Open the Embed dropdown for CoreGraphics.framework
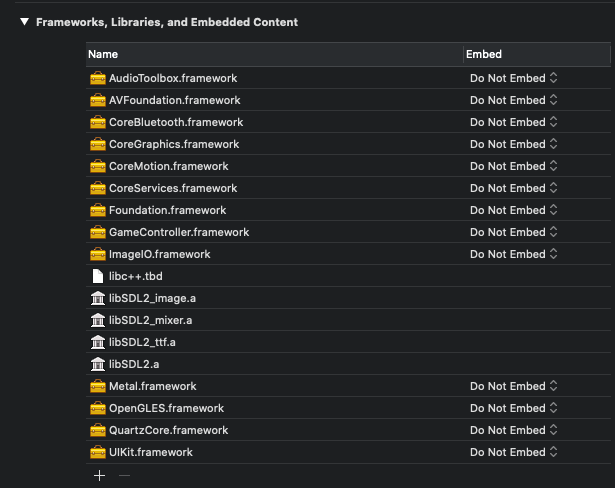 (513, 144)
